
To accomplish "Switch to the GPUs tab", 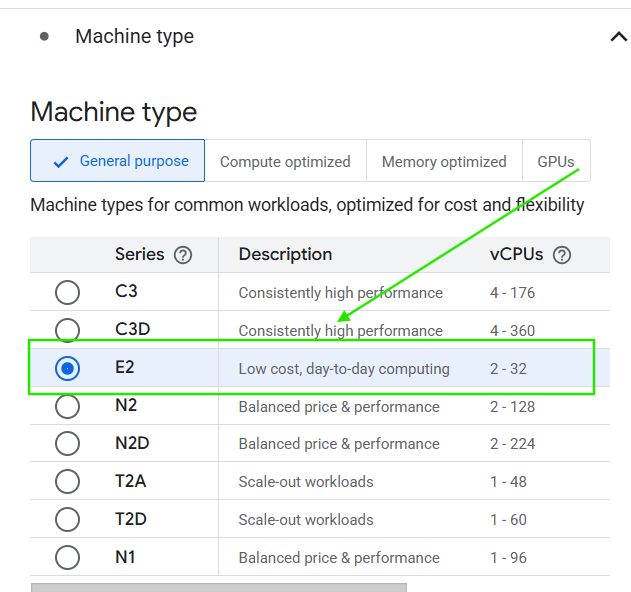I will (556, 161).
